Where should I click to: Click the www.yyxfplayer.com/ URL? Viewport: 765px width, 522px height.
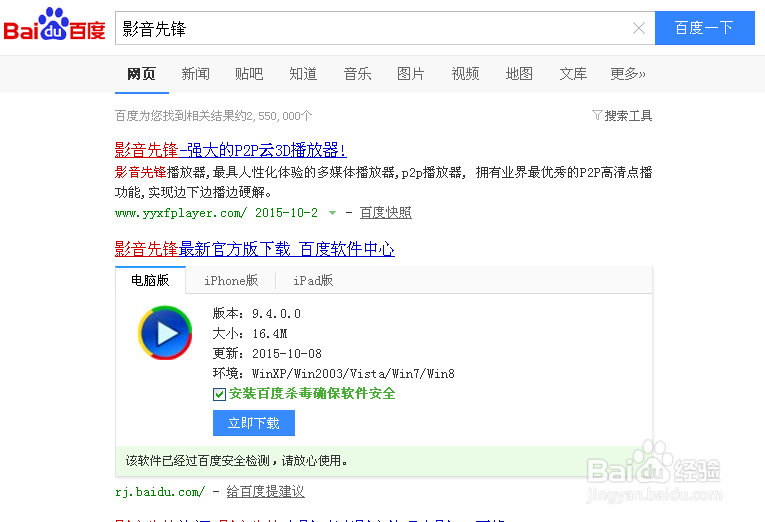pos(181,213)
